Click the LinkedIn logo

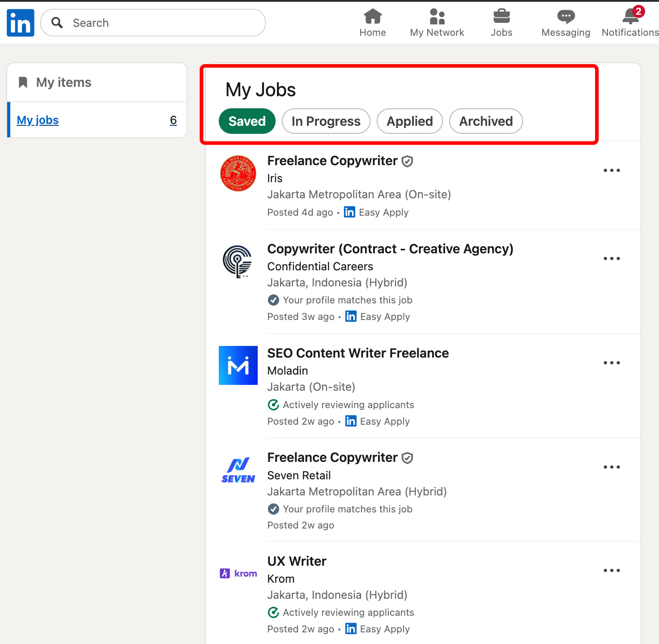pyautogui.click(x=20, y=22)
